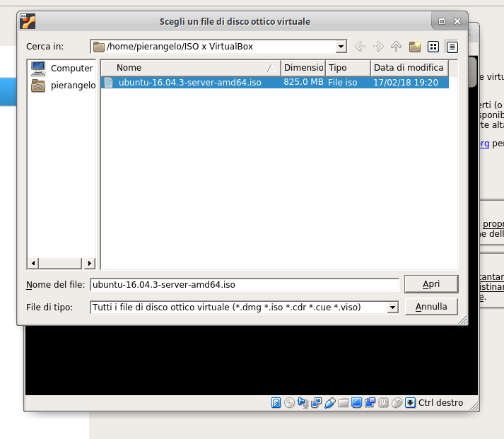Click the CPU features icon in VM status bar
The height and width of the screenshot is (439, 504).
click(383, 403)
